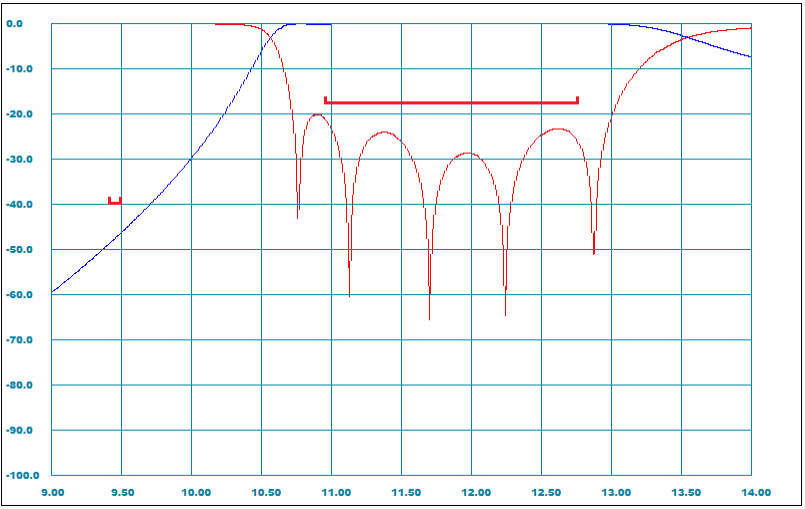Screen dimensions: 805x509
Task: Click the blue curve end at right edge
Action: (750, 57)
